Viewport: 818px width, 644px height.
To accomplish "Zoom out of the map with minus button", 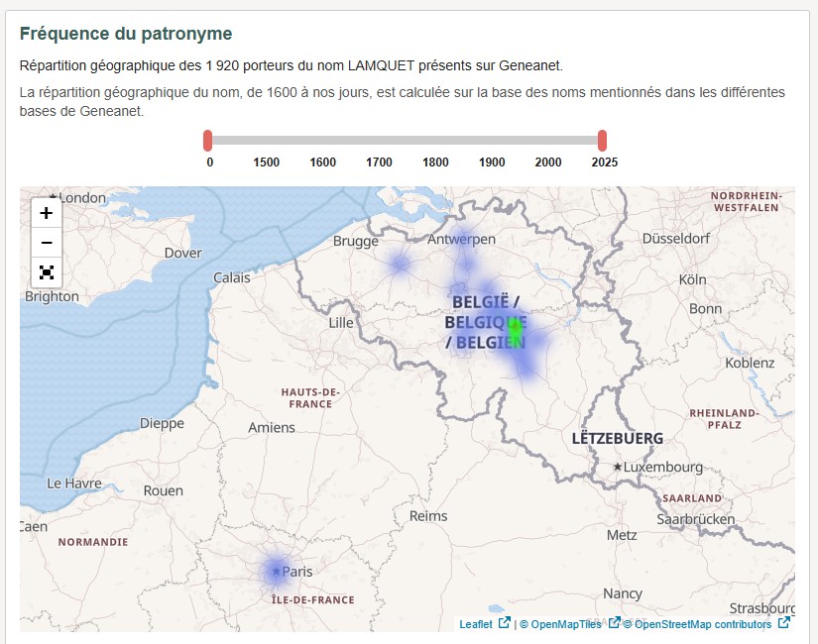I will click(47, 243).
